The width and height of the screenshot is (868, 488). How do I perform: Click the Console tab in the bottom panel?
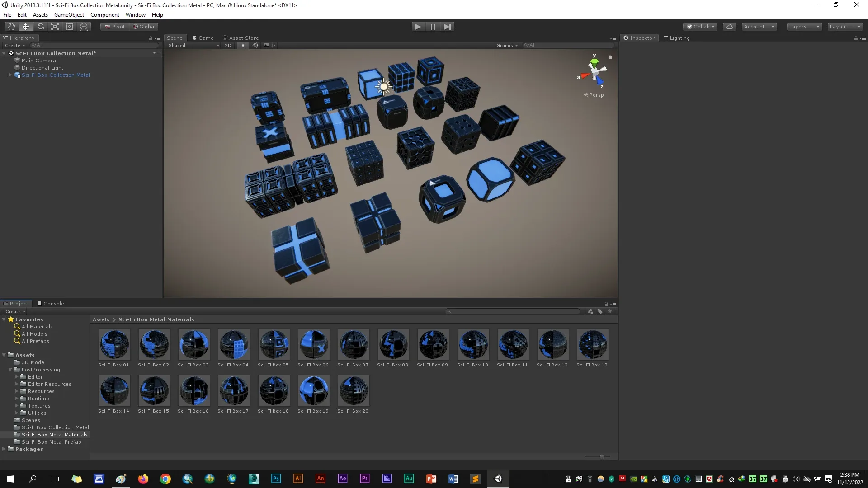click(54, 303)
